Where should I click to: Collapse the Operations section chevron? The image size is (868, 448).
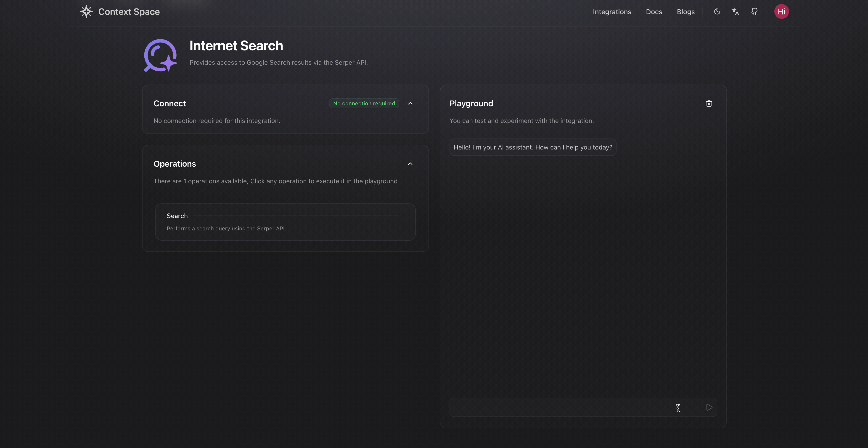coord(410,164)
